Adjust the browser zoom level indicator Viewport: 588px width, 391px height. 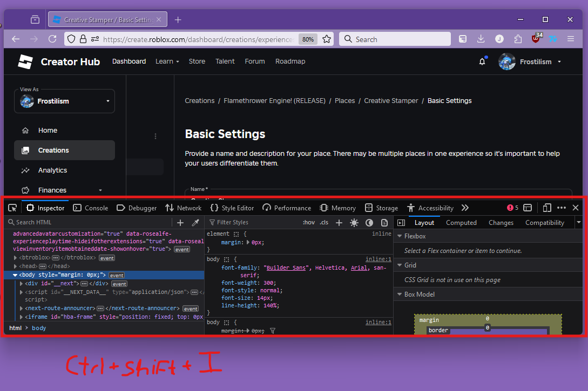coord(308,39)
